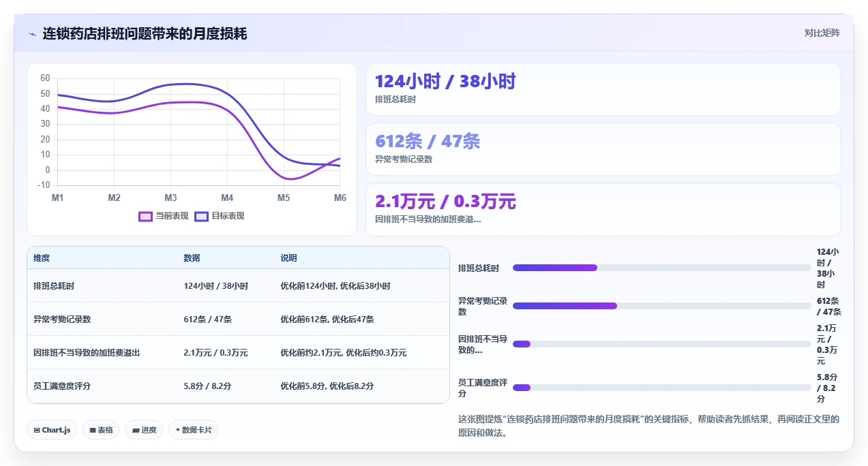The height and width of the screenshot is (466, 868).
Task: Click description 优化前612条, 优化后47条
Action: pyautogui.click(x=327, y=320)
